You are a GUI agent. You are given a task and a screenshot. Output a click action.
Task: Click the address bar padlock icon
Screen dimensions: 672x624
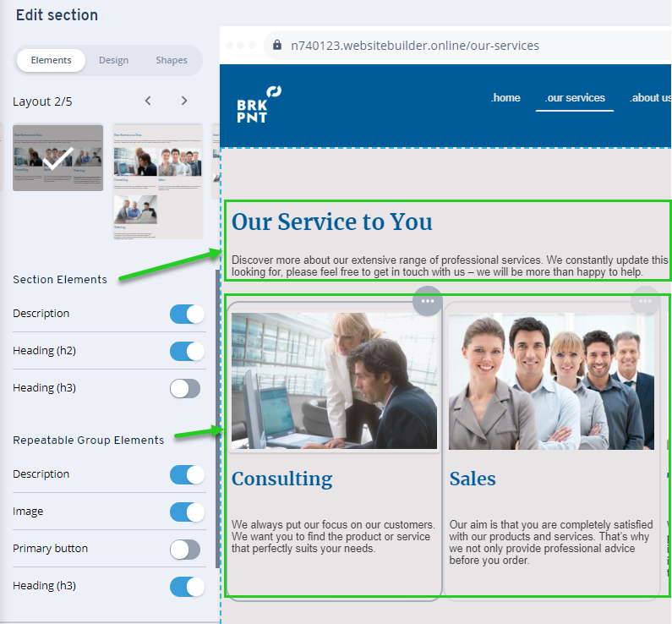click(276, 46)
